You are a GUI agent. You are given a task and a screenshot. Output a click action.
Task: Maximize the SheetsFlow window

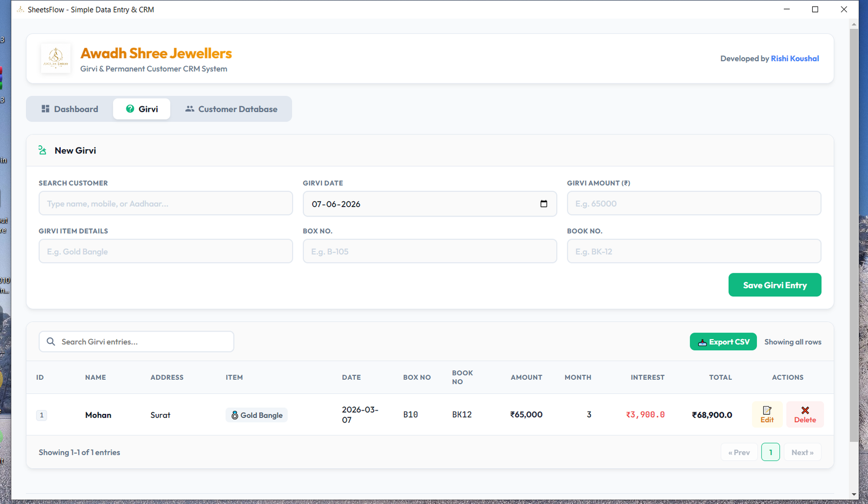click(x=815, y=9)
